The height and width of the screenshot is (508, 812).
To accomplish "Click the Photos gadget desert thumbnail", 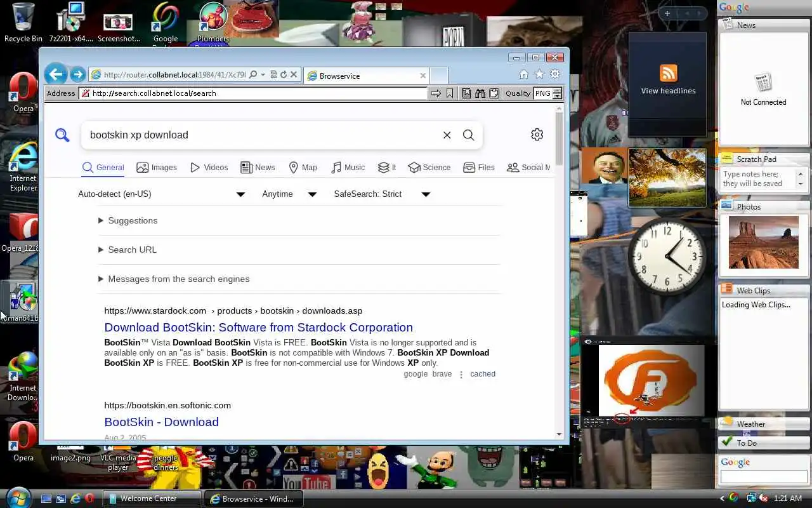I will 764,242.
